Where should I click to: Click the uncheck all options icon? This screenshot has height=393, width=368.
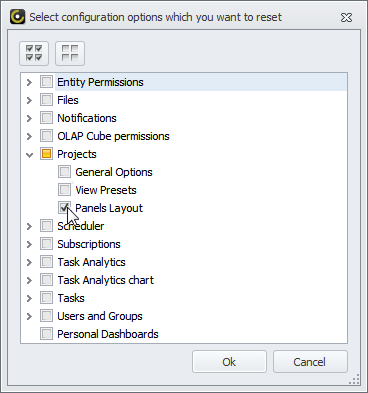70,53
